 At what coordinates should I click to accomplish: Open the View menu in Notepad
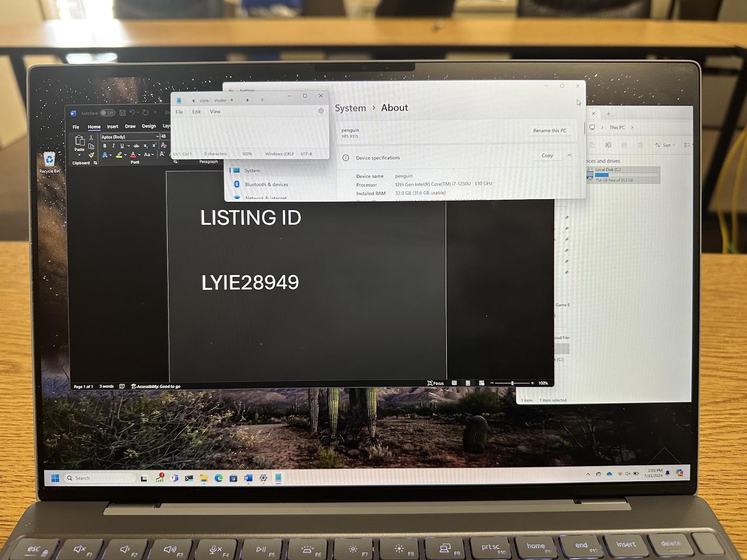click(x=215, y=112)
